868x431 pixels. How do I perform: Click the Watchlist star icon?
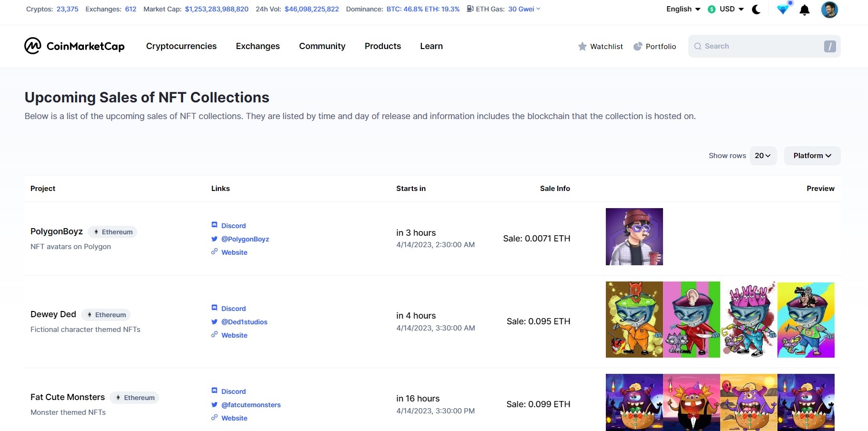(x=582, y=46)
